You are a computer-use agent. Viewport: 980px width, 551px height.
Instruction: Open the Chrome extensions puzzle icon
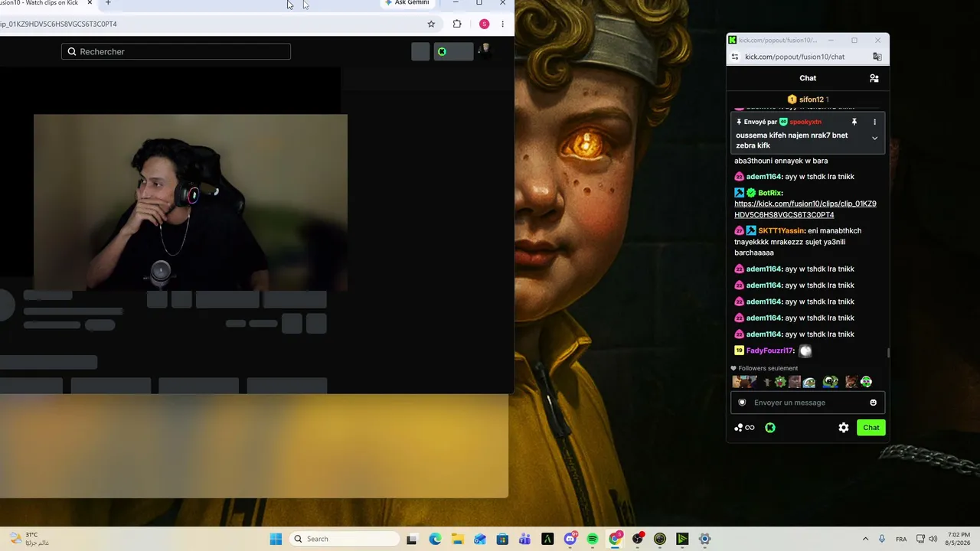tap(457, 24)
